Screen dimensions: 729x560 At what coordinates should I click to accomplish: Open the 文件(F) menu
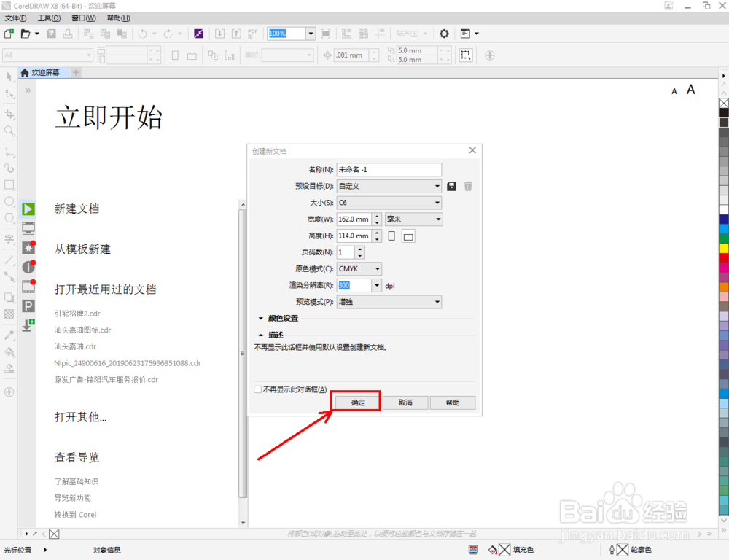(x=15, y=18)
